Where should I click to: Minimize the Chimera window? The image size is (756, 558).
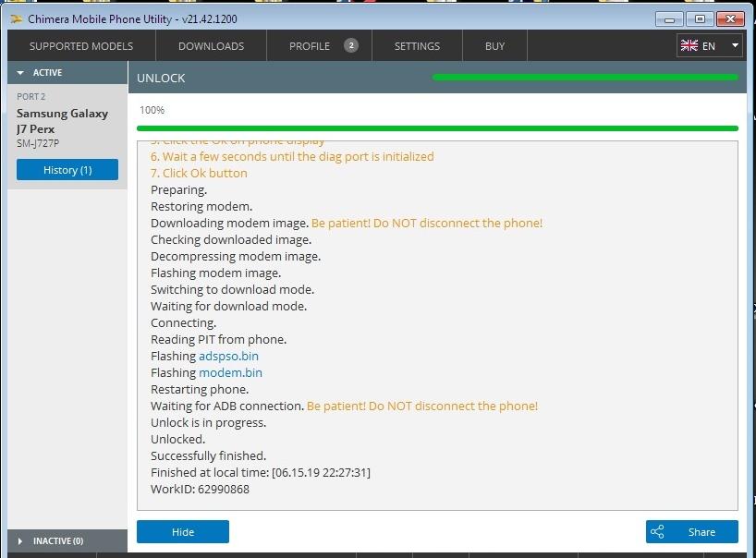click(x=669, y=19)
